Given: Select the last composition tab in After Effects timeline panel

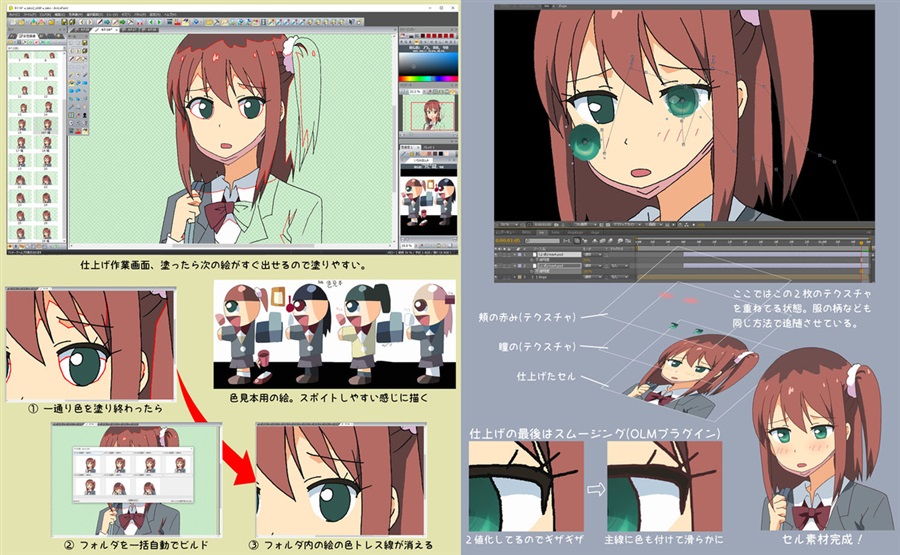Looking at the screenshot, I should tap(595, 232).
